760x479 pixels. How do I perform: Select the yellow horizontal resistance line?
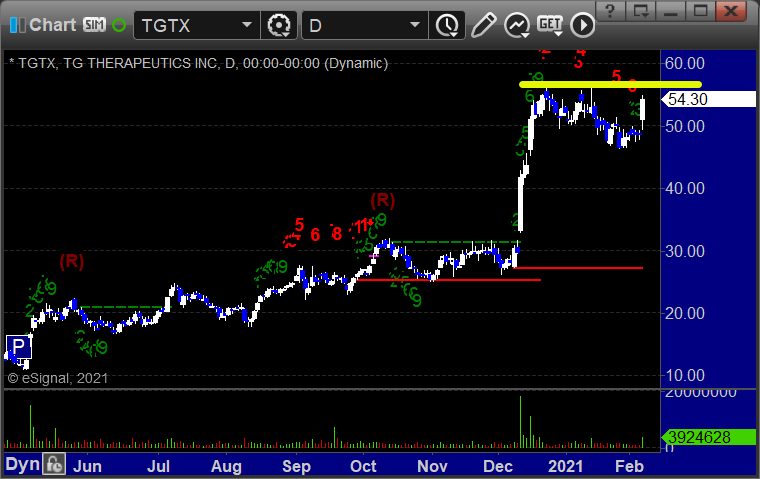610,84
